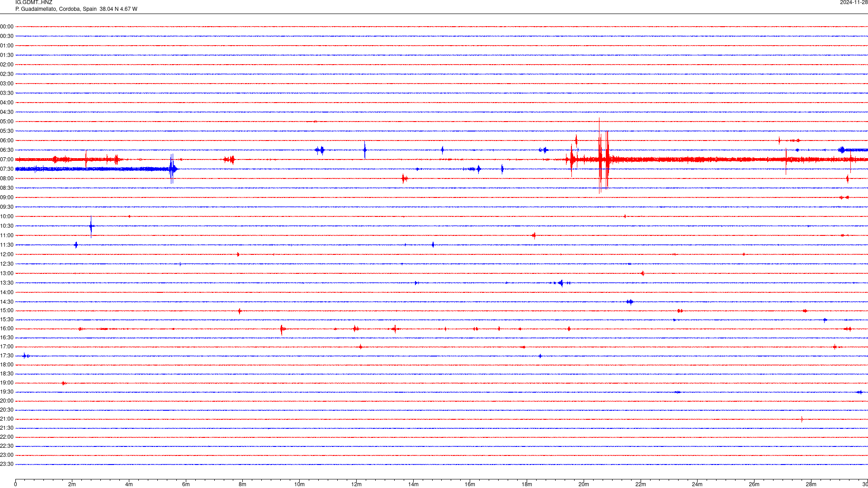
Task: Click the station location text P. Guadalmellato, Cordoba, Spain
Action: (x=56, y=9)
